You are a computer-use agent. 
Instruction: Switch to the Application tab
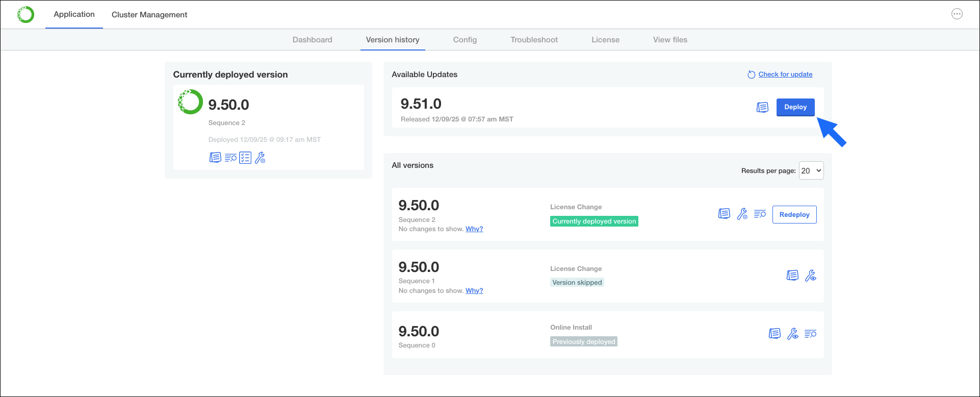pyautogui.click(x=74, y=14)
